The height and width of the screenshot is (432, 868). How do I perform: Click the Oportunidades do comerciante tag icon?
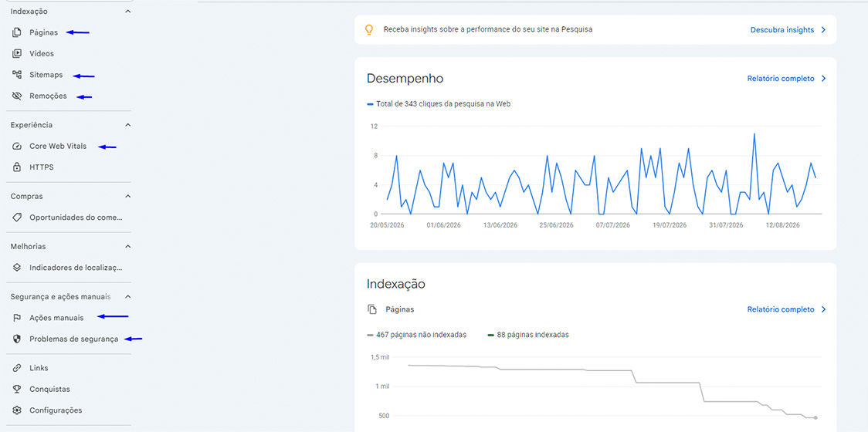coord(17,218)
